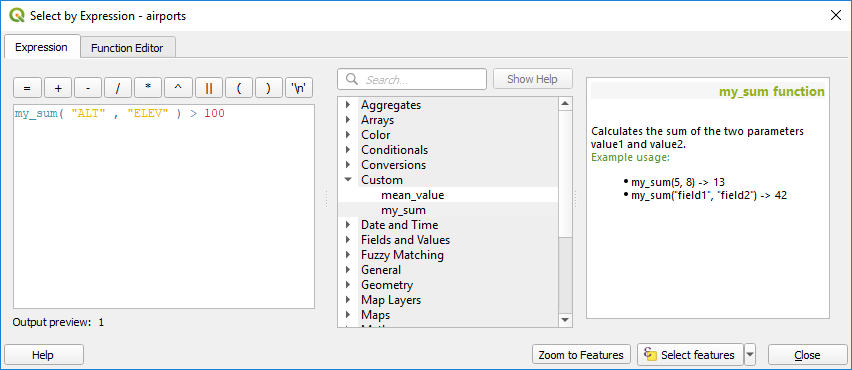This screenshot has height=370, width=852.
Task: Click the QGIS logo icon in title bar
Action: coord(17,15)
